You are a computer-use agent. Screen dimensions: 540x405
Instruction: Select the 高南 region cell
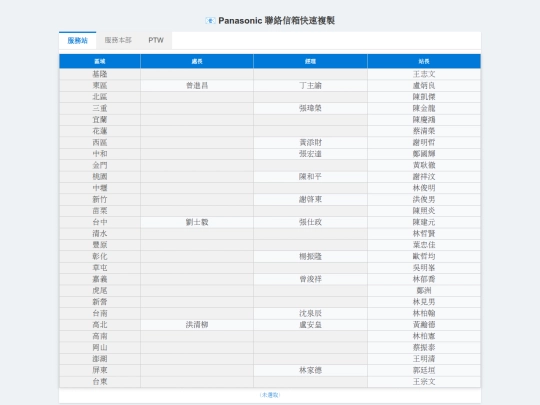point(100,336)
